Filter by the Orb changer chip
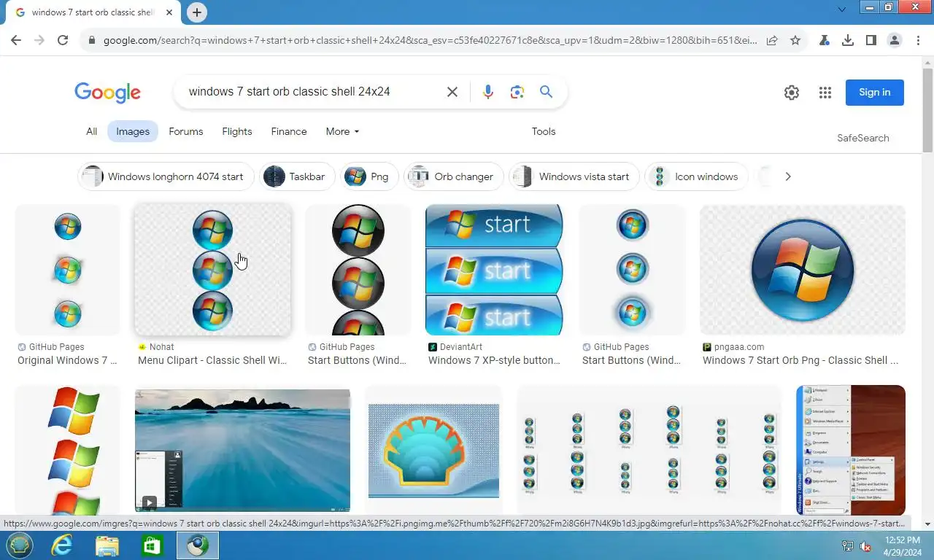934x560 pixels. click(453, 176)
